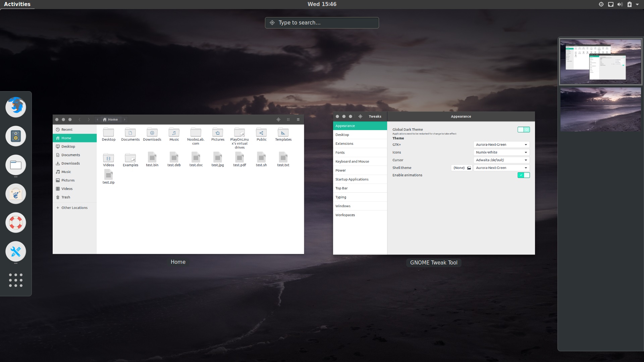Open Show Applications grid in the dock
This screenshot has height=362, width=644.
coord(15,281)
